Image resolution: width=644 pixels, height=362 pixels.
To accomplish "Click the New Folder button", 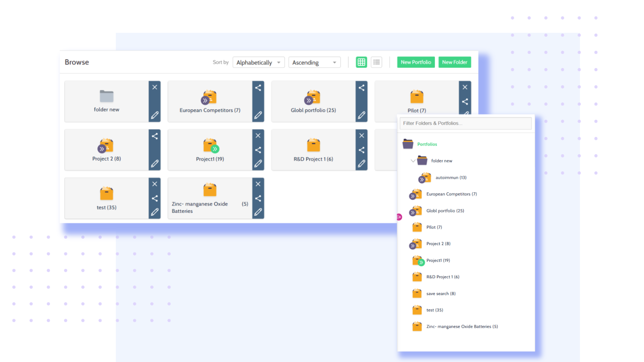I will click(455, 62).
